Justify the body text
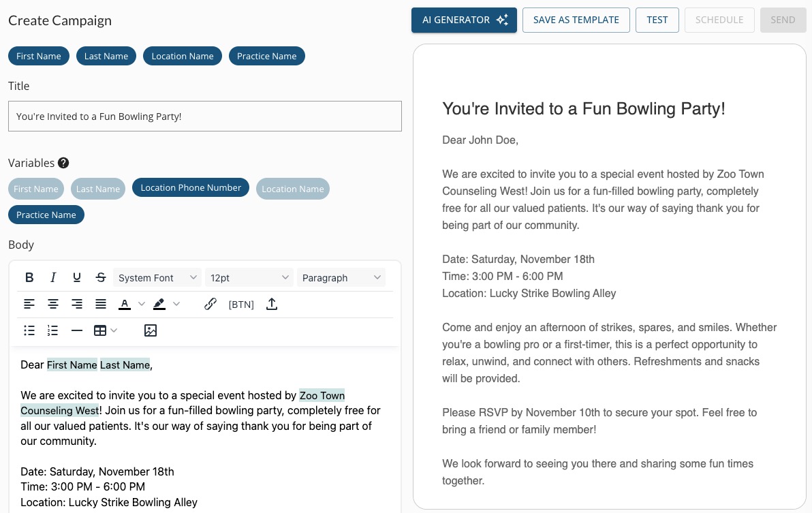The image size is (812, 513). pos(101,304)
